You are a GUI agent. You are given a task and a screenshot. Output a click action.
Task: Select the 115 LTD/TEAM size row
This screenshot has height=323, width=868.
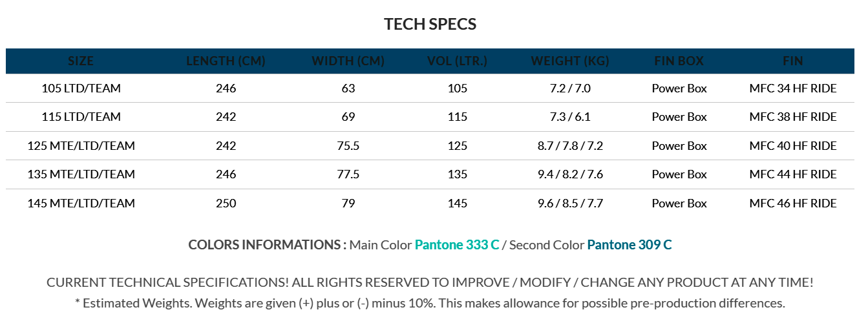[81, 117]
